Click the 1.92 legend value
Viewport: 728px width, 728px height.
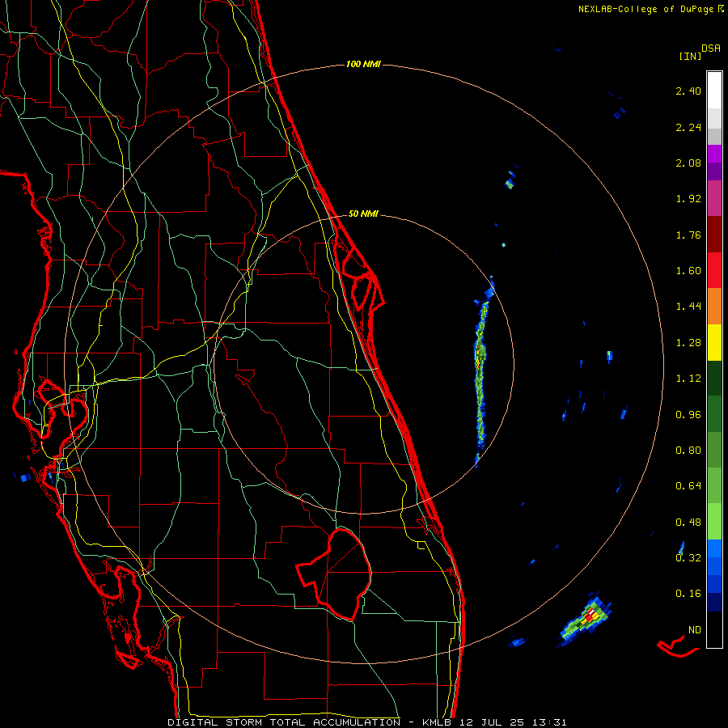[688, 199]
